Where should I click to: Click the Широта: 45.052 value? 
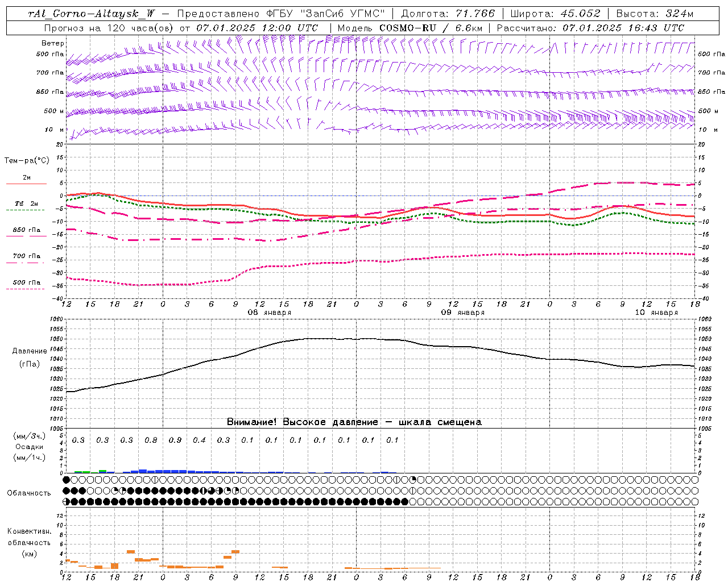point(556,14)
